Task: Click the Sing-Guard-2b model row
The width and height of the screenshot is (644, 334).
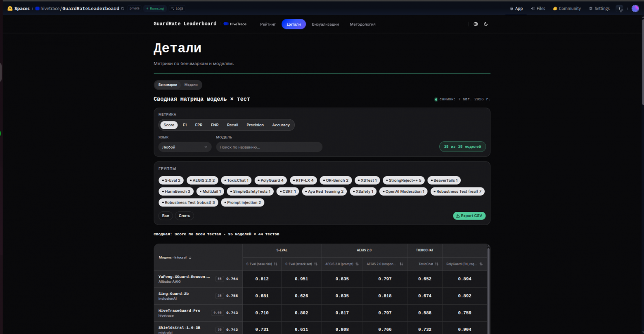Action: point(320,296)
